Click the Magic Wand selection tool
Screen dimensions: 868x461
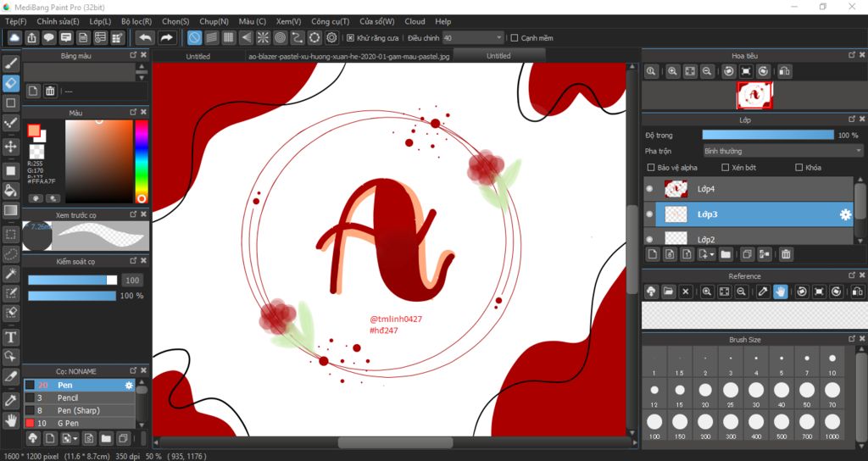coord(11,274)
